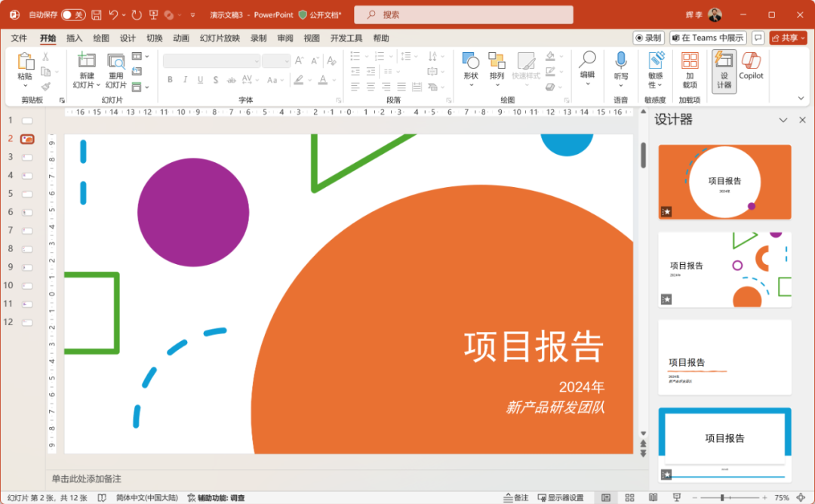Click the Chinese language status indicator

point(146,498)
